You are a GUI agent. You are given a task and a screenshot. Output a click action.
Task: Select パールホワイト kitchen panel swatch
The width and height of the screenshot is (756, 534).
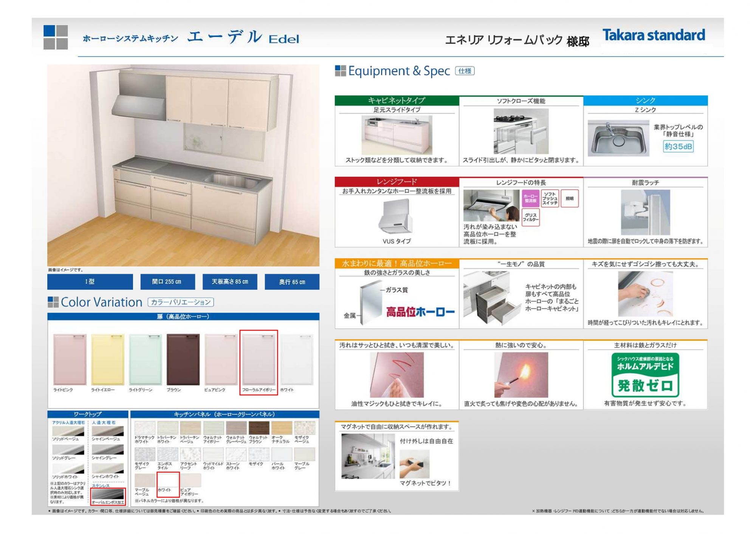coord(282,454)
